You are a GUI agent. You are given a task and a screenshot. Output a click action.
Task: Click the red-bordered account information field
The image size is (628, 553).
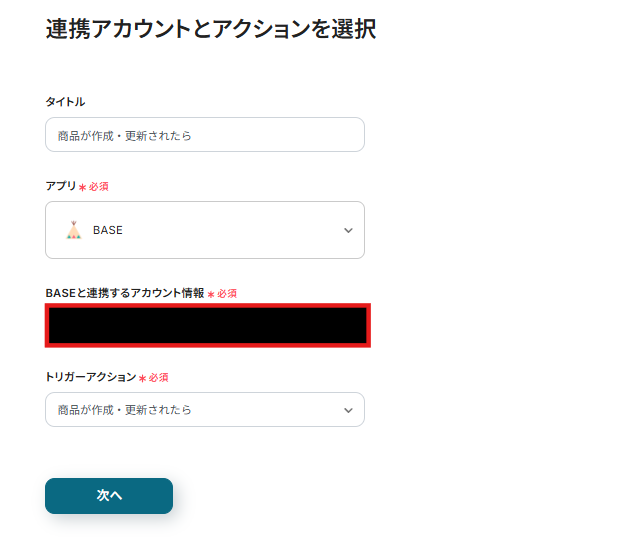click(207, 326)
